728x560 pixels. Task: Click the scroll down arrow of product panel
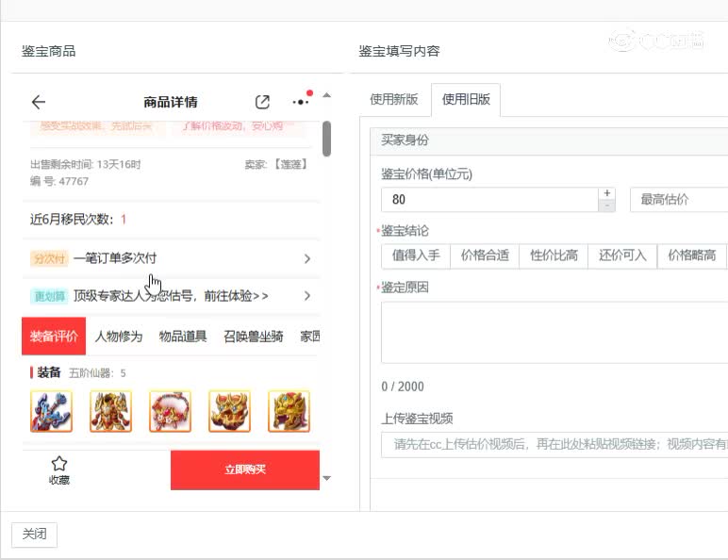pos(327,478)
